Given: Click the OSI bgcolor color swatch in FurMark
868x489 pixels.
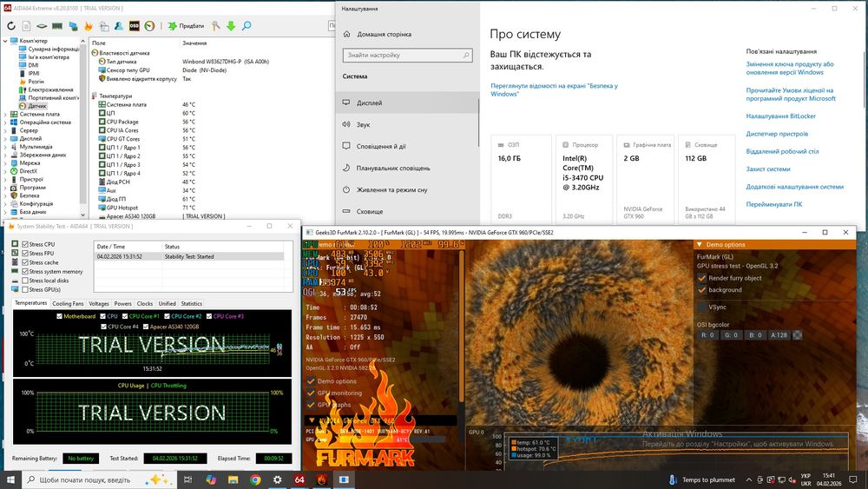Looking at the screenshot, I should pos(797,335).
